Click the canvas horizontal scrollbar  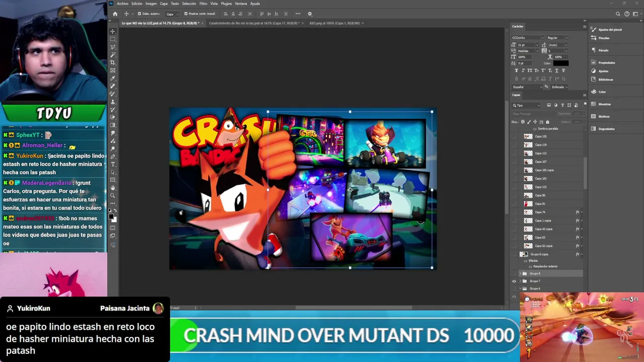pyautogui.click(x=354, y=308)
